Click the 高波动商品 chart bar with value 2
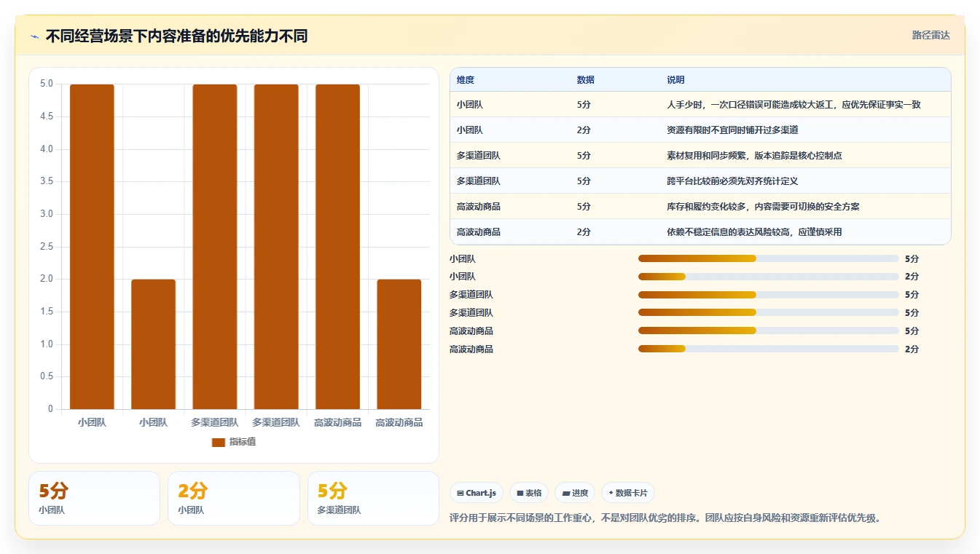Viewport: 980px width, 554px height. pos(399,344)
